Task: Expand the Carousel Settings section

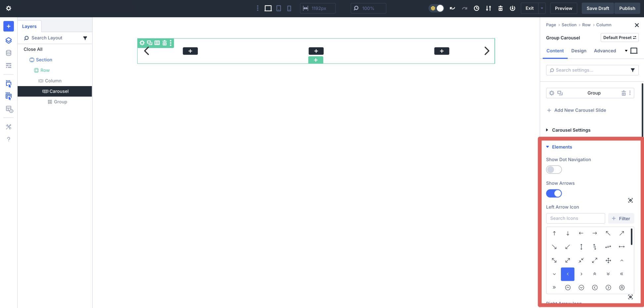Action: (x=571, y=130)
